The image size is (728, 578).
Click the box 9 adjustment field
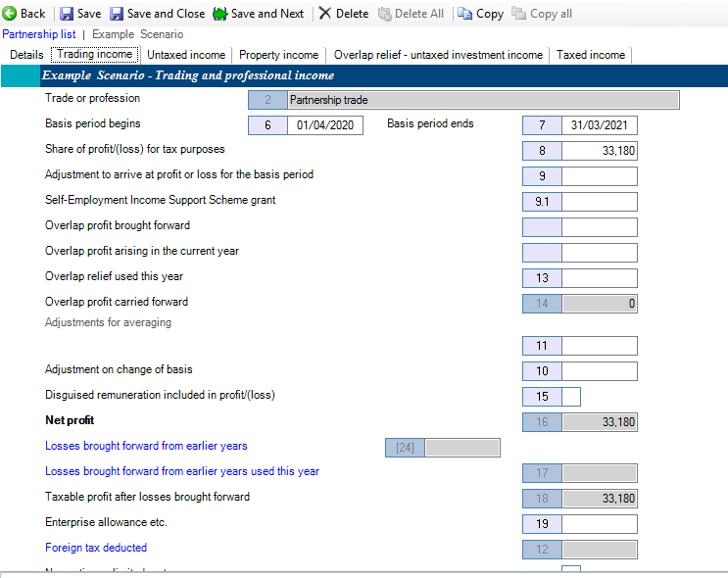[600, 176]
